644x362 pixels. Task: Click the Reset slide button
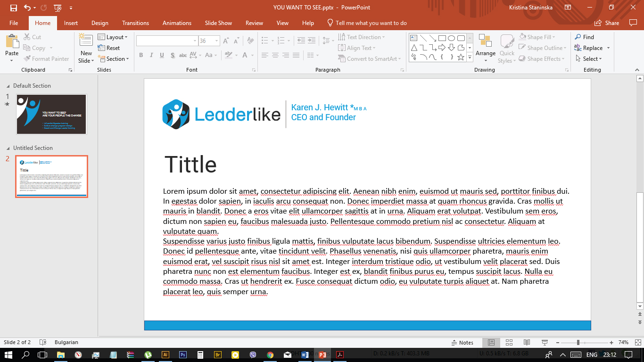coord(113,48)
